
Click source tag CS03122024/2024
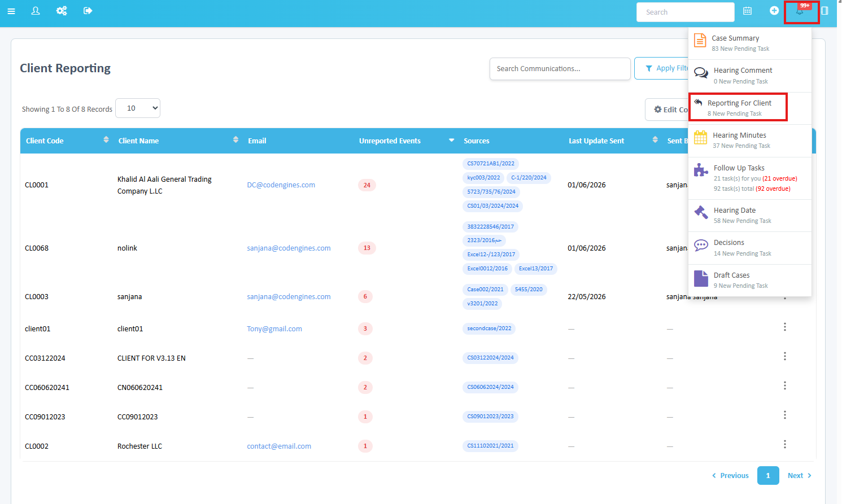490,358
